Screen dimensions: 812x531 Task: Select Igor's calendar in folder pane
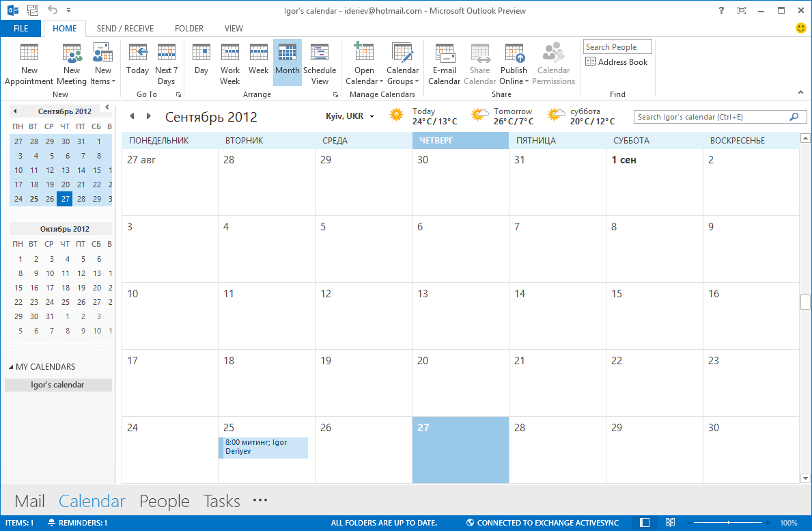pyautogui.click(x=58, y=385)
